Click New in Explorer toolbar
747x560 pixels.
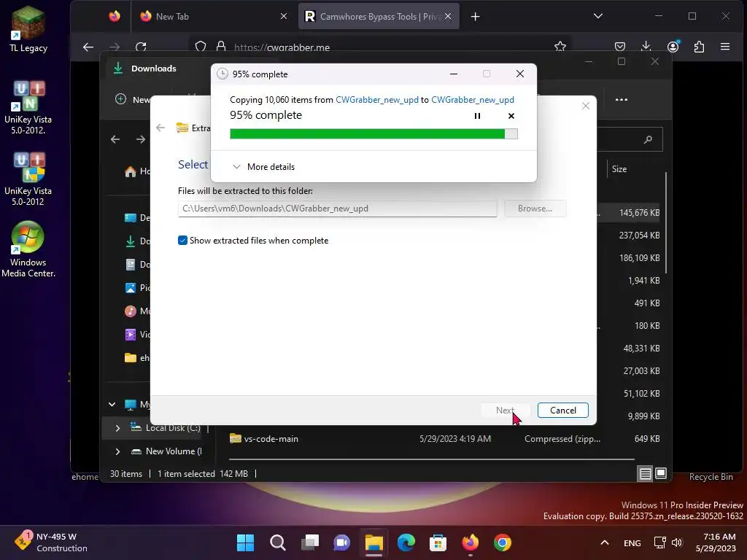tap(133, 99)
